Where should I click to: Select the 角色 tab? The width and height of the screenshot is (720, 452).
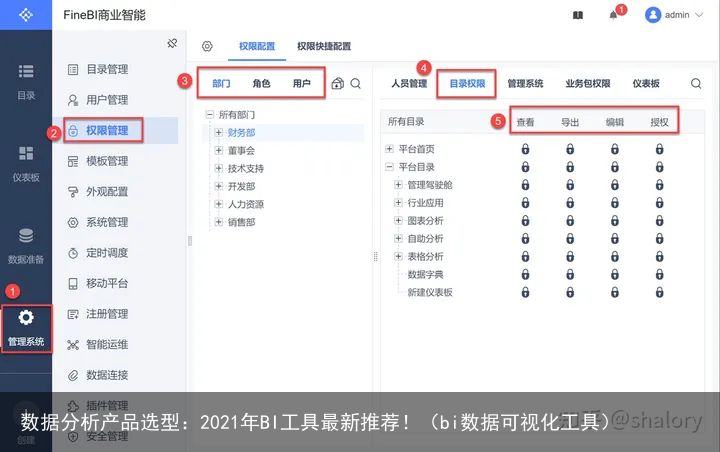261,83
